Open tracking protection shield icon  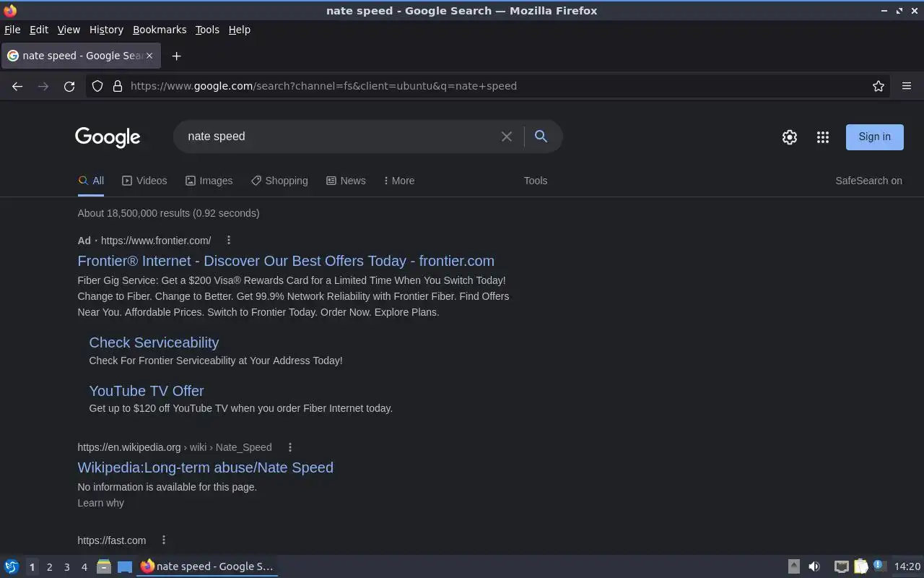(97, 86)
